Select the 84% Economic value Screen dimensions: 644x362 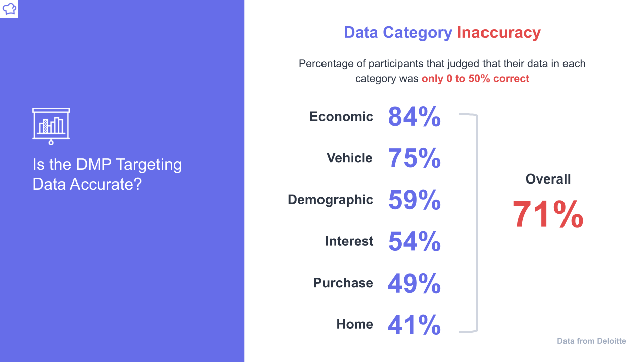(415, 117)
